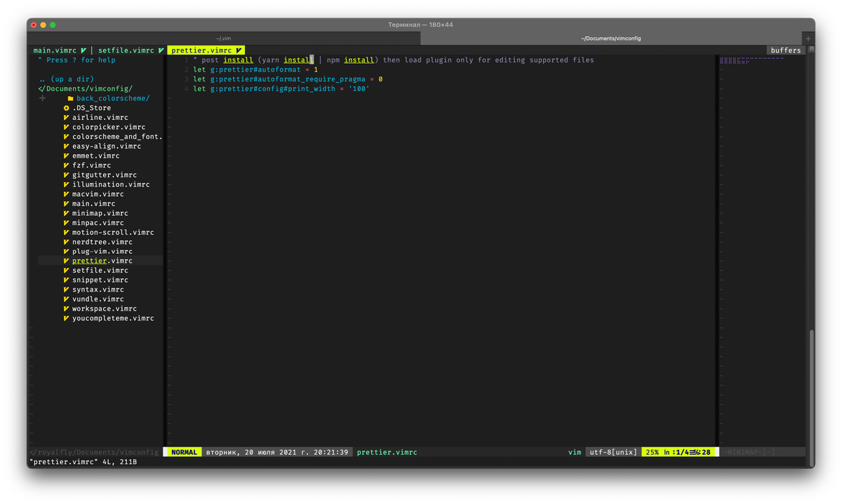Viewport: 842px width, 504px height.
Task: Click the window title Терминал — 180×44
Action: [420, 25]
